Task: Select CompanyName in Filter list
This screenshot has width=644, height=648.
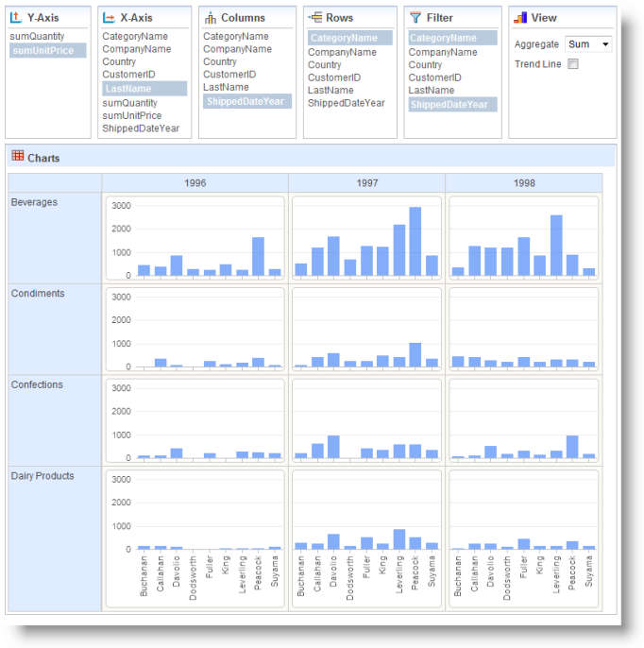Action: pos(443,53)
